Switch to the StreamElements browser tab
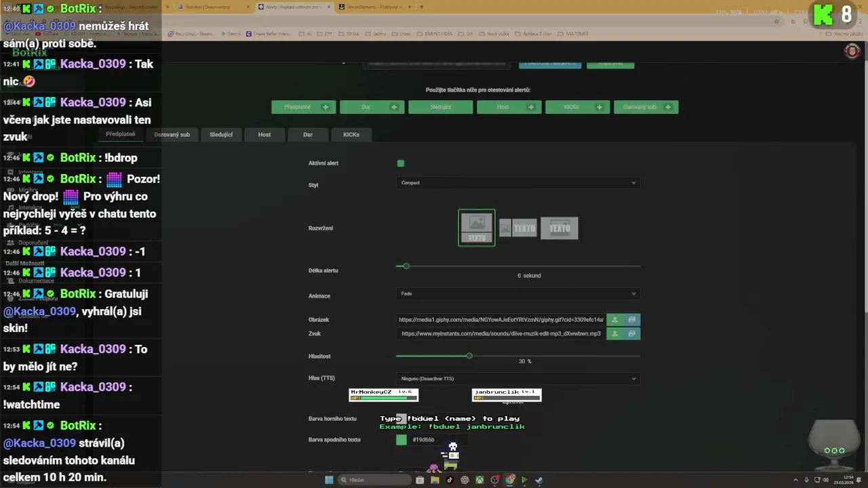Image resolution: width=868 pixels, height=488 pixels. click(x=374, y=7)
